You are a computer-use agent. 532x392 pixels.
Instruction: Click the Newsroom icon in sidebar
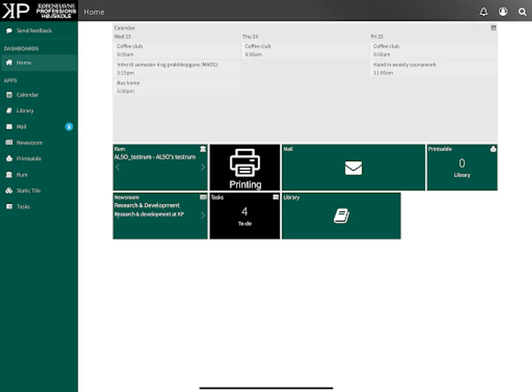point(9,142)
